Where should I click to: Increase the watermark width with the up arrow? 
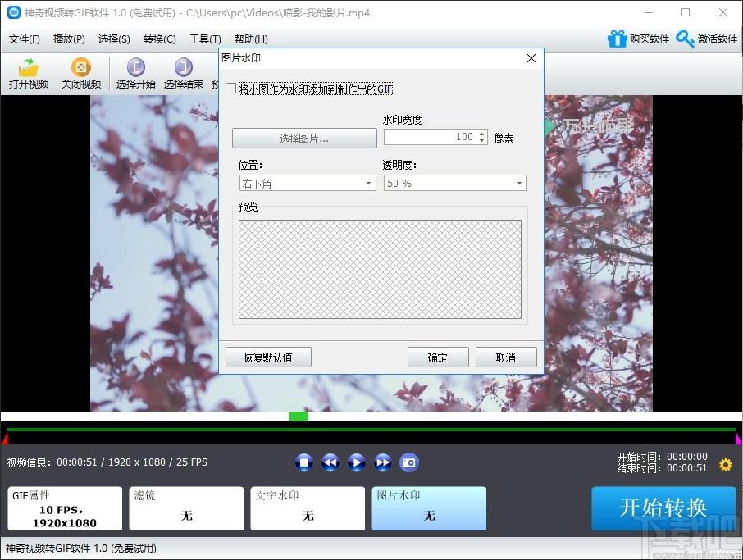click(482, 134)
